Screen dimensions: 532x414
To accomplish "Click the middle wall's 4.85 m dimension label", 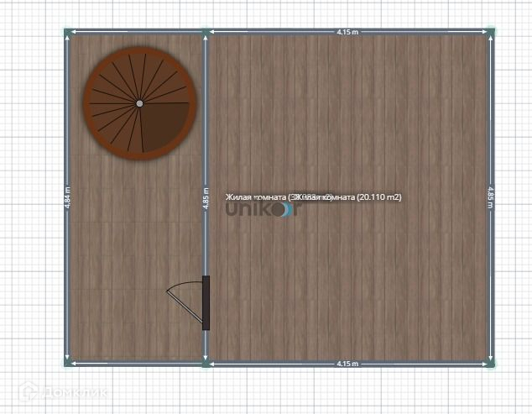I will (x=206, y=198).
